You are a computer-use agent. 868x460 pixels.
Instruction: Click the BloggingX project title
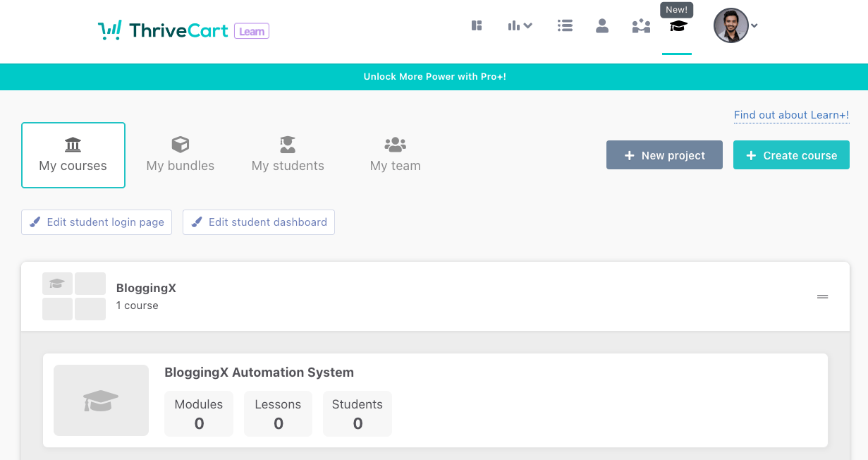146,288
